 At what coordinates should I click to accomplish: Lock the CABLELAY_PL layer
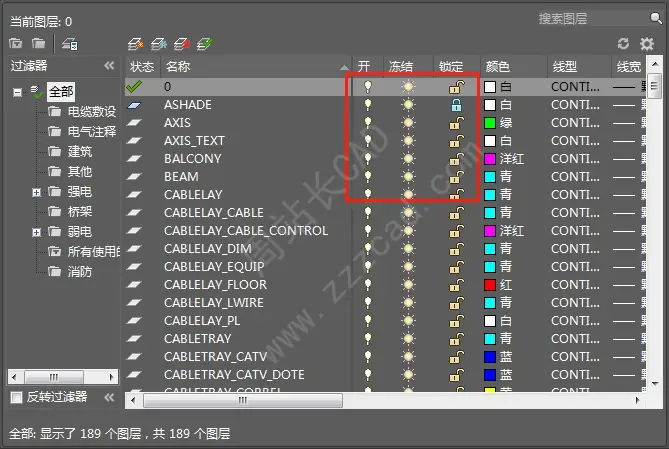(x=457, y=321)
